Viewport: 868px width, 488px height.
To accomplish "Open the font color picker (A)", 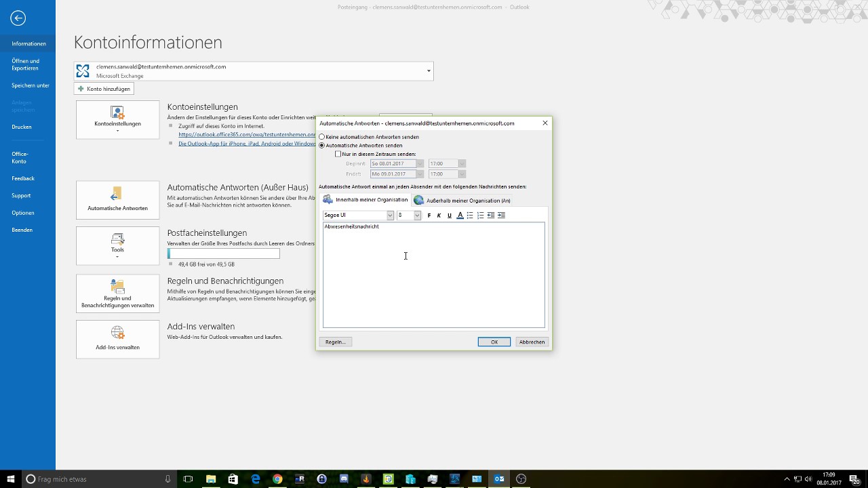I will coord(460,216).
